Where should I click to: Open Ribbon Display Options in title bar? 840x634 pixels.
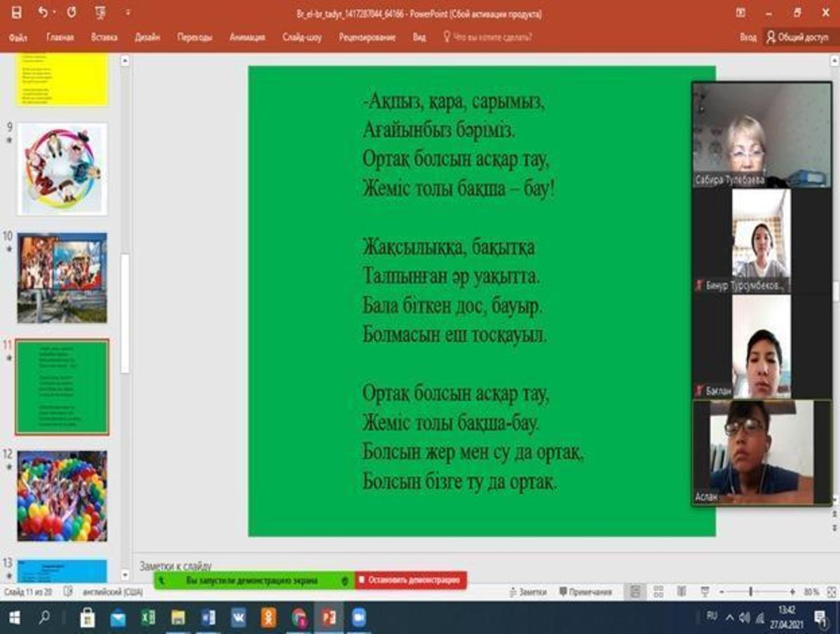coord(741,13)
